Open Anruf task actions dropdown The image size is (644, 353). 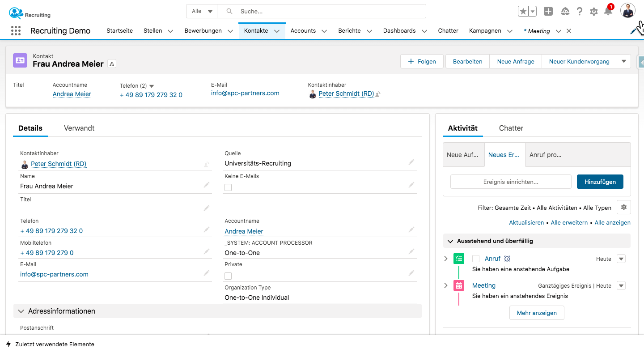621,259
